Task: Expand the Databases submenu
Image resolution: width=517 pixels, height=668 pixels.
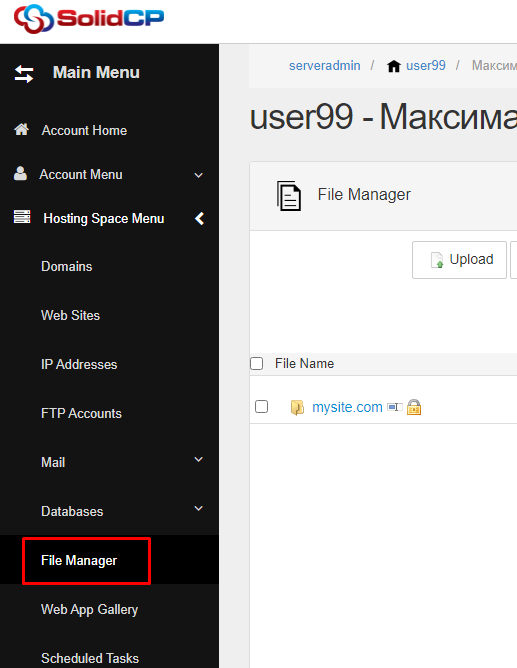Action: (198, 508)
